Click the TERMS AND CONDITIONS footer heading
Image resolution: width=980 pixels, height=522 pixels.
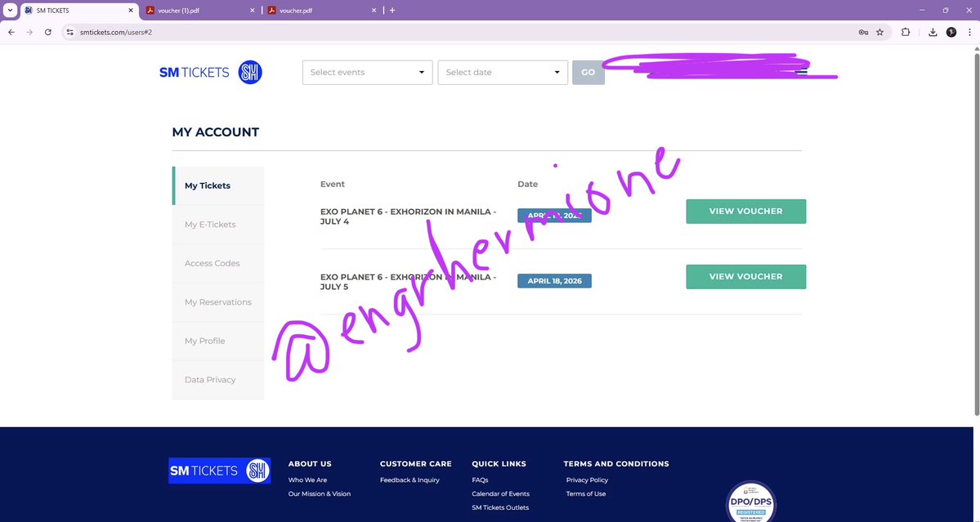616,464
